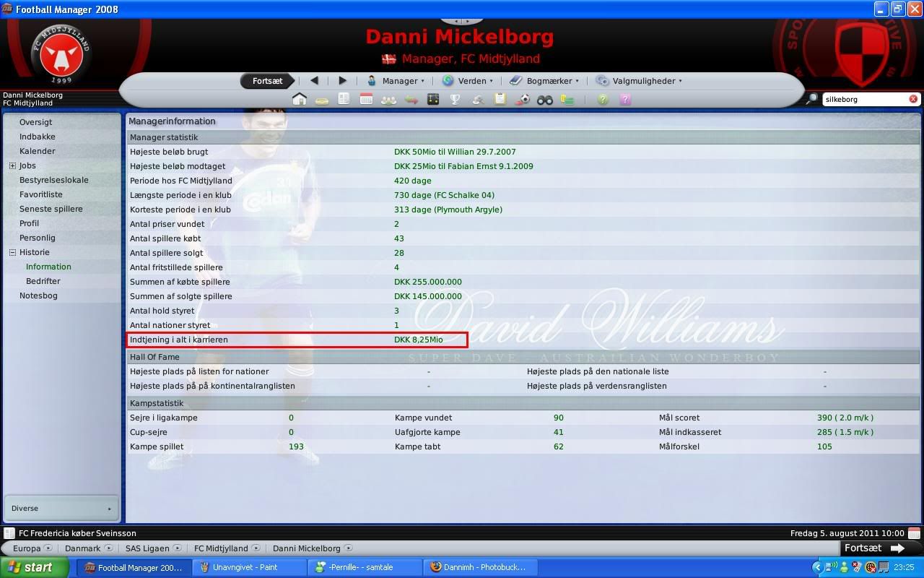
Task: Click FC Fredericia køber Sveinsson headline
Action: pos(77,533)
